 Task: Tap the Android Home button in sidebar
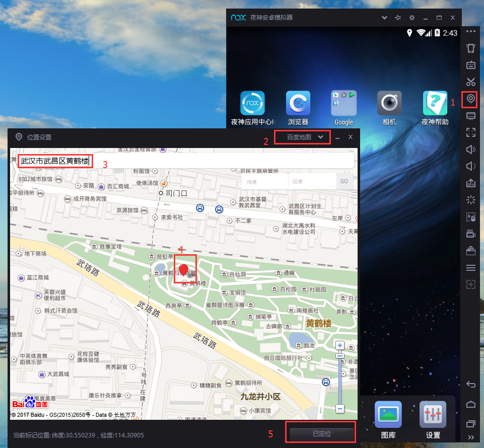tap(471, 404)
